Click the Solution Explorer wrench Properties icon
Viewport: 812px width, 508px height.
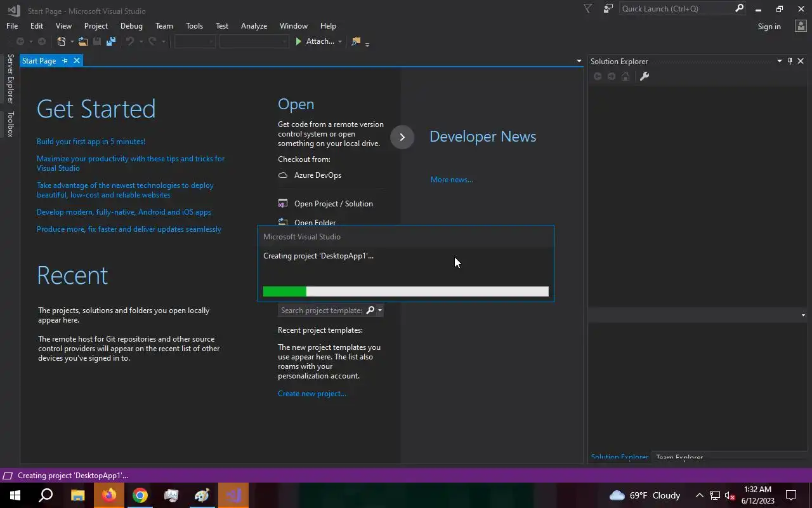tap(645, 76)
